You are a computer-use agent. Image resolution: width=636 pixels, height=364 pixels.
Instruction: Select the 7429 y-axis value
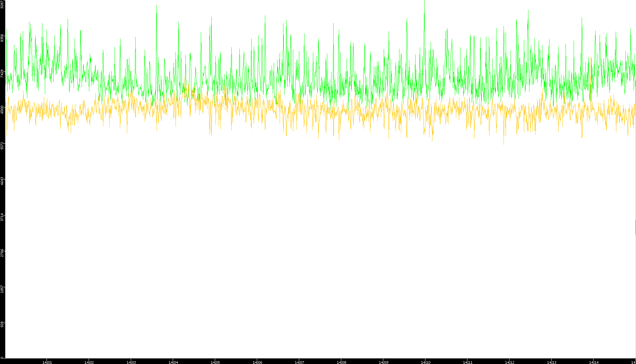[x=2, y=74]
